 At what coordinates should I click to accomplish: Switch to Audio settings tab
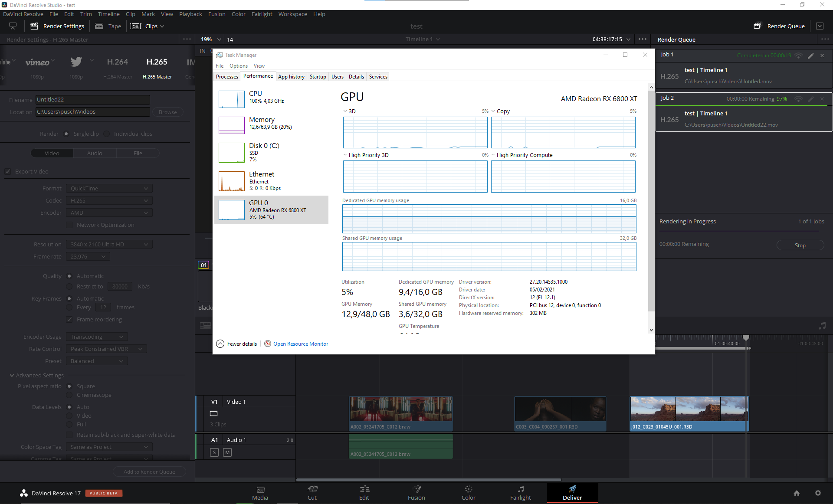[x=95, y=153]
